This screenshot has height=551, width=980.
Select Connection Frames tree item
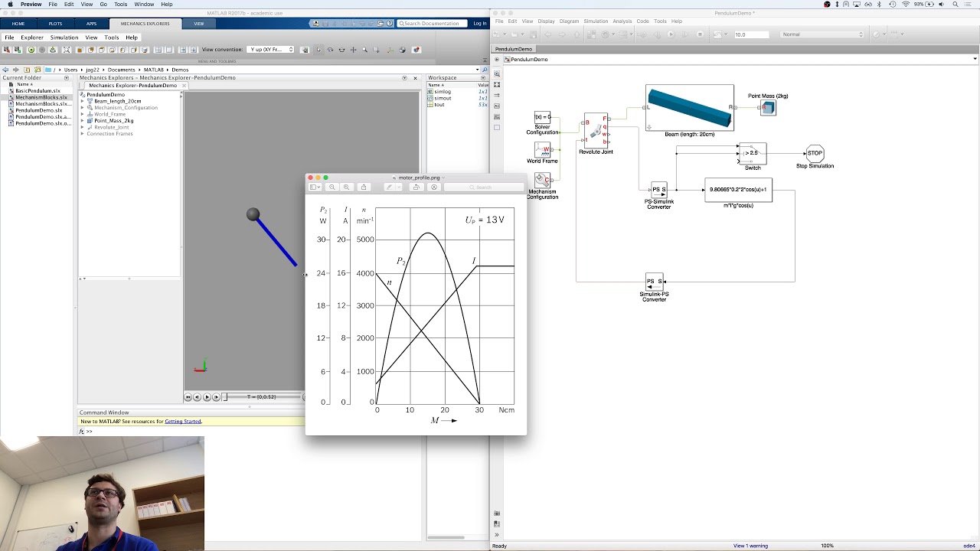coord(109,134)
